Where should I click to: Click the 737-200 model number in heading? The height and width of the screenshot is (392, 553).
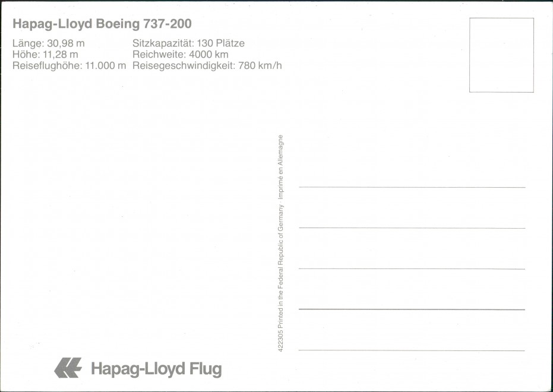pos(168,24)
